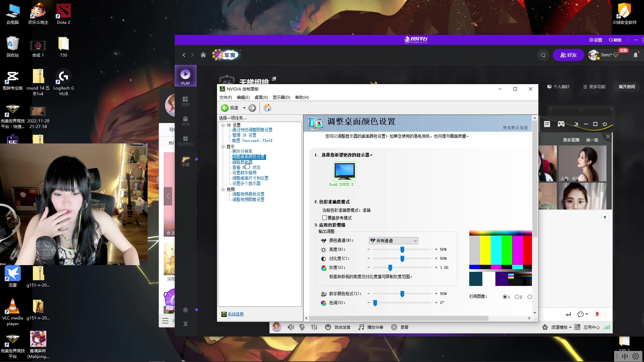Select the BenQ ZOWIE monitor thumbnail
This screenshot has height=362, width=644.
click(344, 171)
